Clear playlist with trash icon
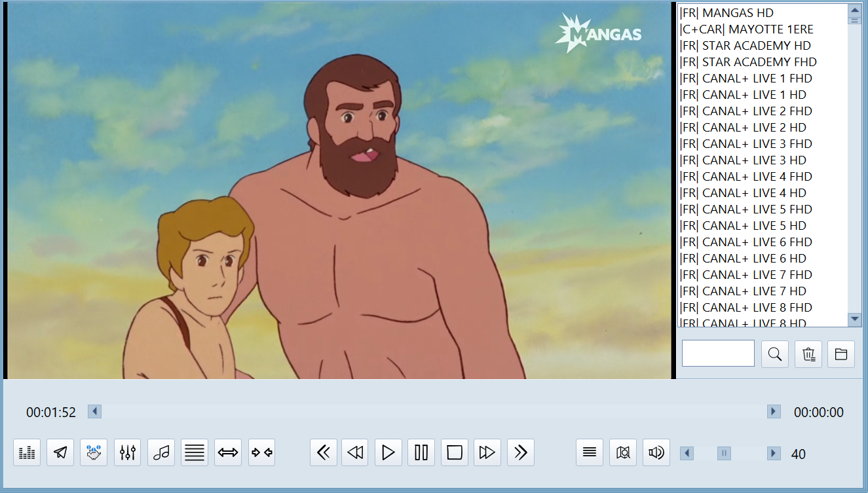This screenshot has height=493, width=868. 808,354
